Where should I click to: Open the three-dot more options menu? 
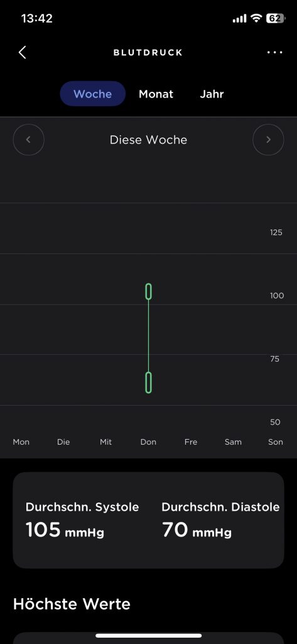point(274,53)
